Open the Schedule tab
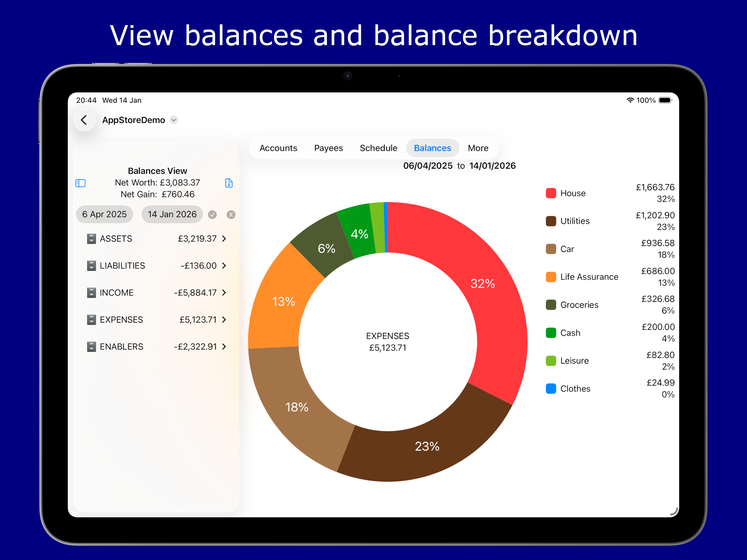 click(379, 148)
